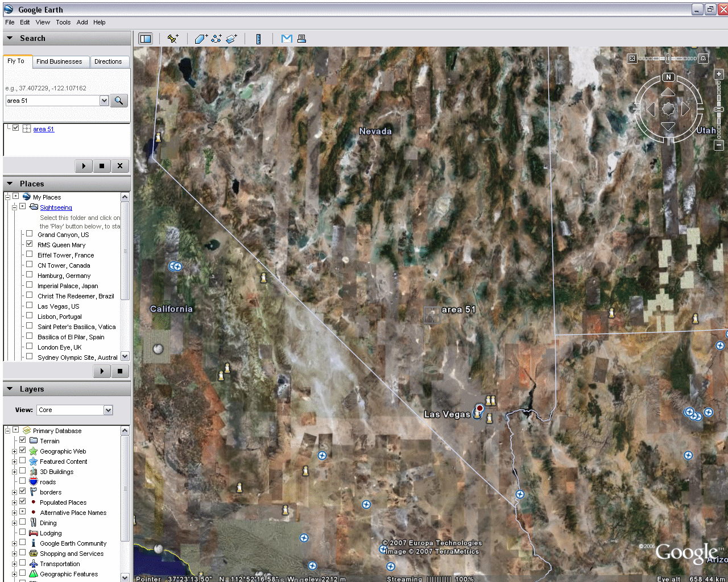The width and height of the screenshot is (728, 582).
Task: Click the zoom slider handle
Action: coord(719,109)
